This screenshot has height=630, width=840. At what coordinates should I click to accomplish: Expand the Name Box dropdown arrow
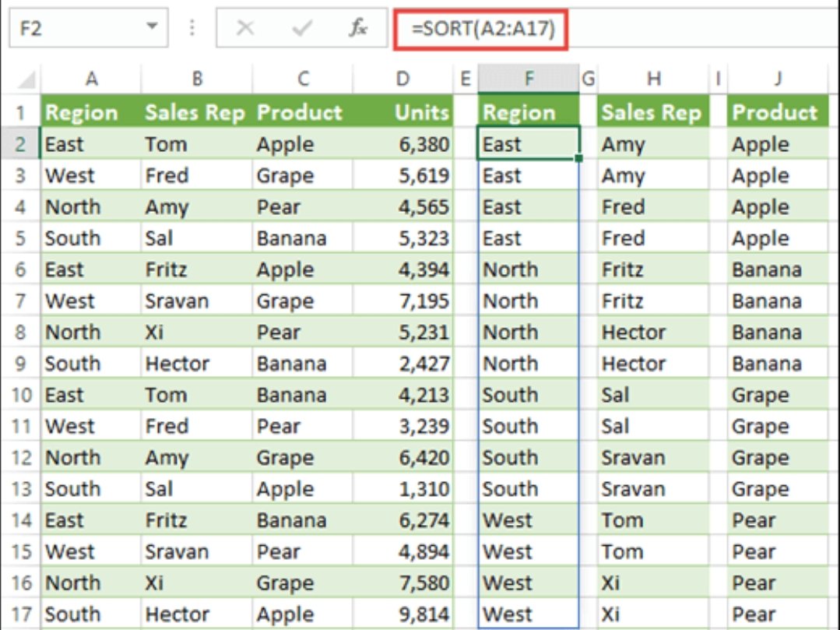click(152, 29)
